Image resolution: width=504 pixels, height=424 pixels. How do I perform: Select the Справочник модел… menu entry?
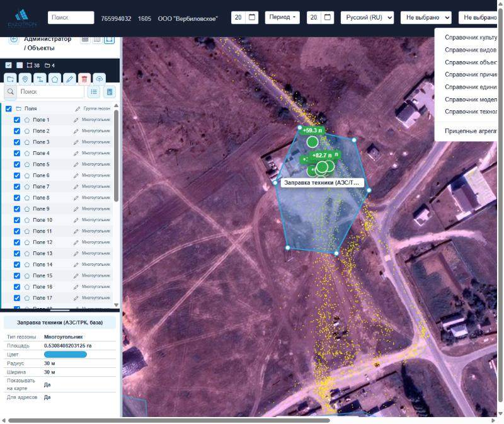[x=471, y=100]
